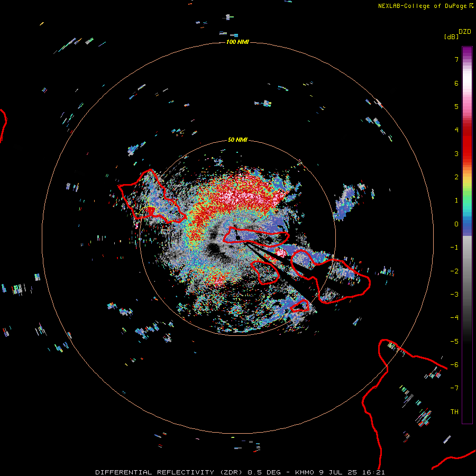The height and width of the screenshot is (476, 476).
Task: Click the -1 value on the scale
Action: [x=454, y=248]
